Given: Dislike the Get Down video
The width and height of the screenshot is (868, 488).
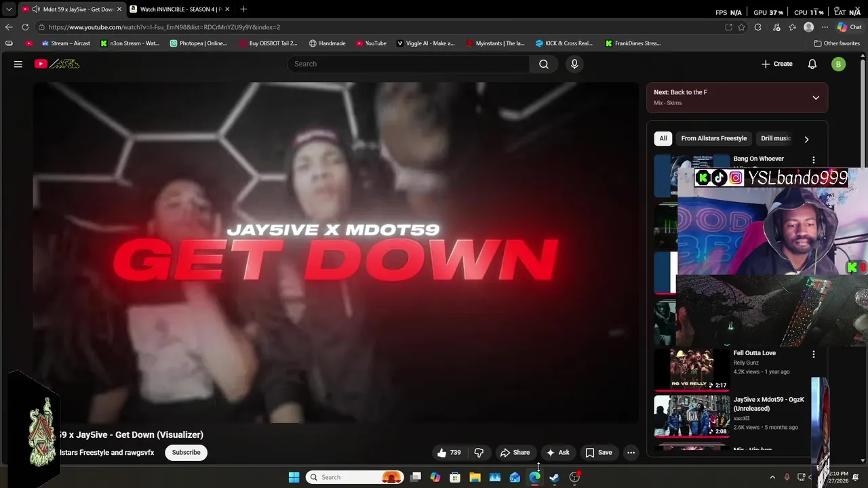Looking at the screenshot, I should click(x=479, y=453).
